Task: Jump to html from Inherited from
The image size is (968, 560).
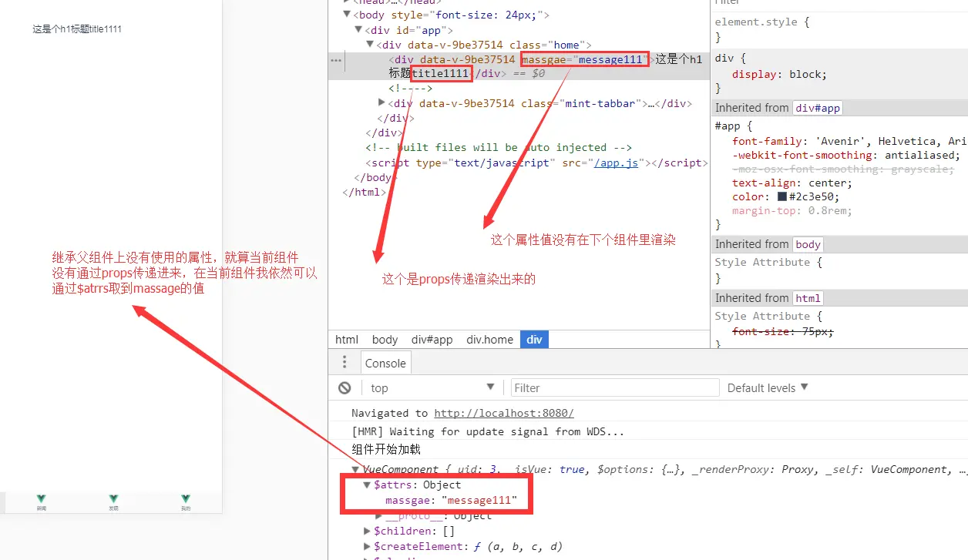Action: point(808,298)
